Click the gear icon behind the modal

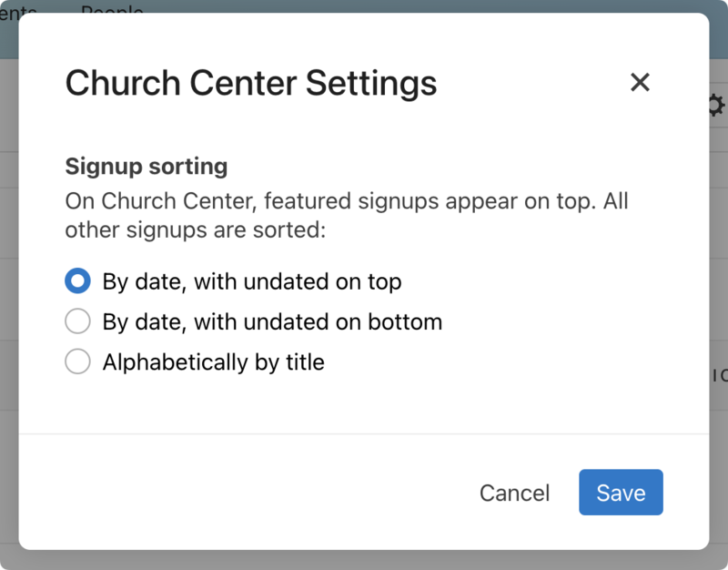pos(715,105)
